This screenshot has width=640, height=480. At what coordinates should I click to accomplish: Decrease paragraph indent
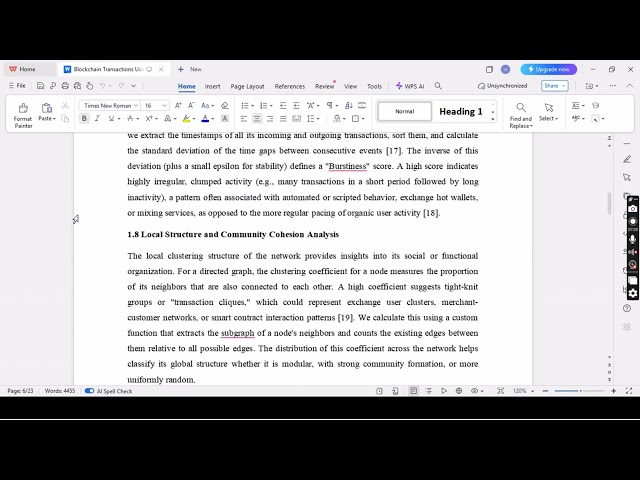point(283,105)
